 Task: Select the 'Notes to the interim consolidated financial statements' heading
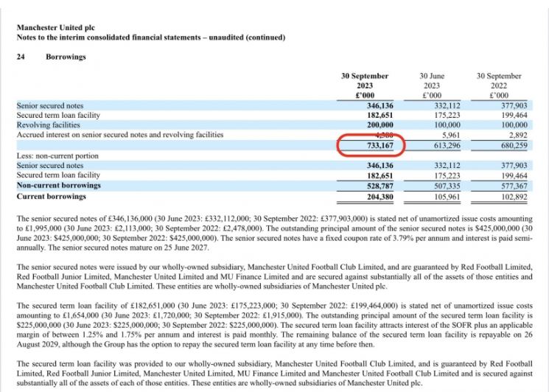[x=151, y=38]
